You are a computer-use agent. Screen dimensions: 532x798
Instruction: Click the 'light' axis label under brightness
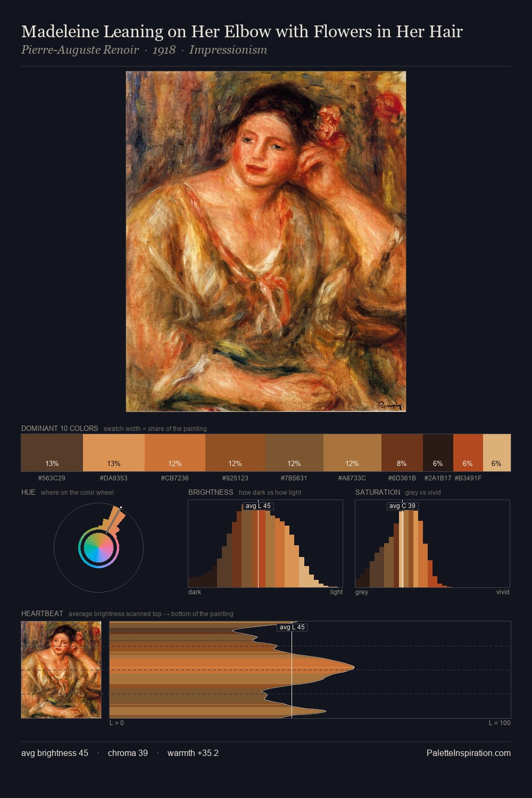pos(336,592)
